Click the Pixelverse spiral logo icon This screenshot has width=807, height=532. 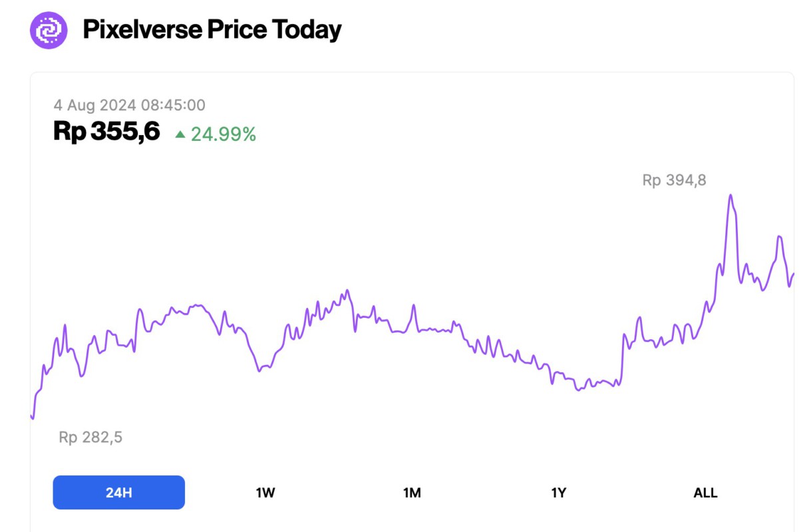tap(49, 29)
